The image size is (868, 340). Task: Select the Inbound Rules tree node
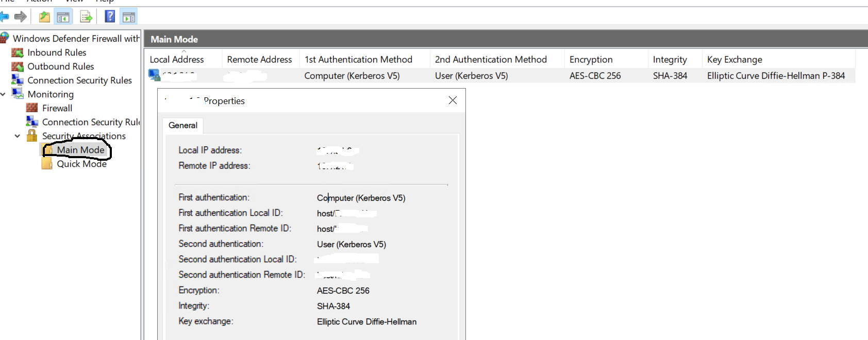pos(57,52)
